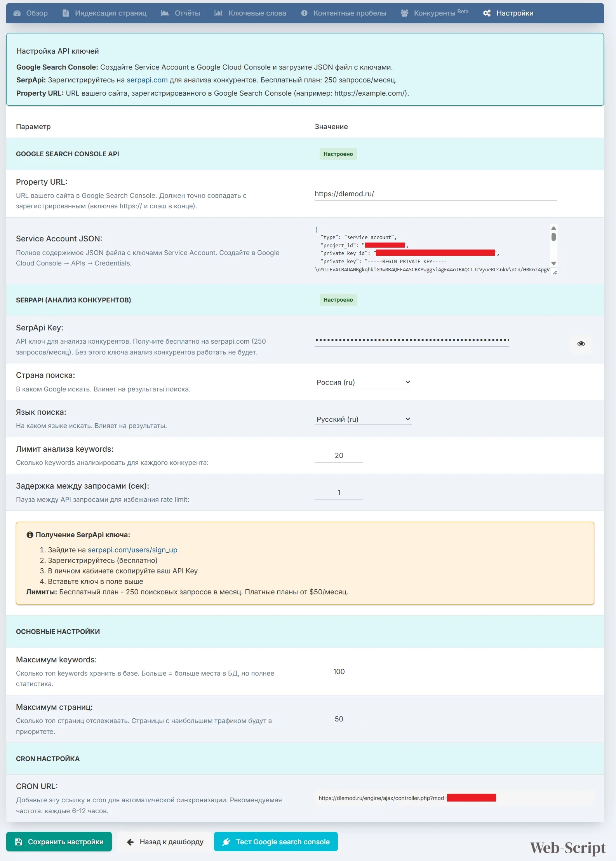Click Назад к дашборду button
Viewport: 616px width, 861px height.
pyautogui.click(x=165, y=842)
